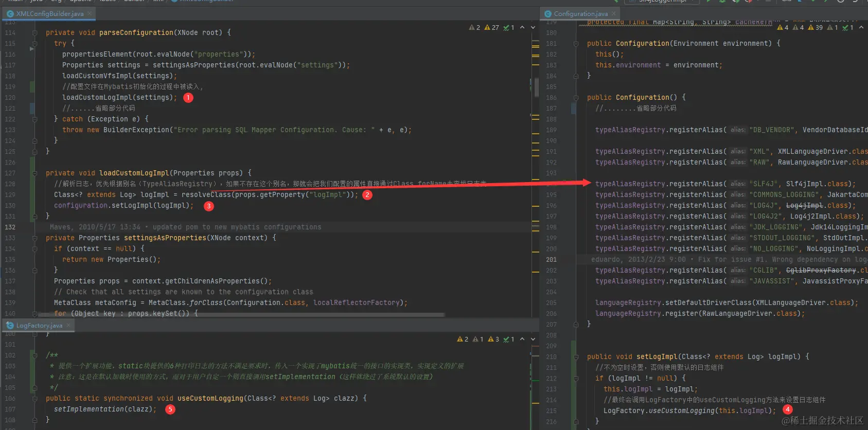Click the warning count 2 in LogFactory.java
The height and width of the screenshot is (430, 868).
coord(463,339)
